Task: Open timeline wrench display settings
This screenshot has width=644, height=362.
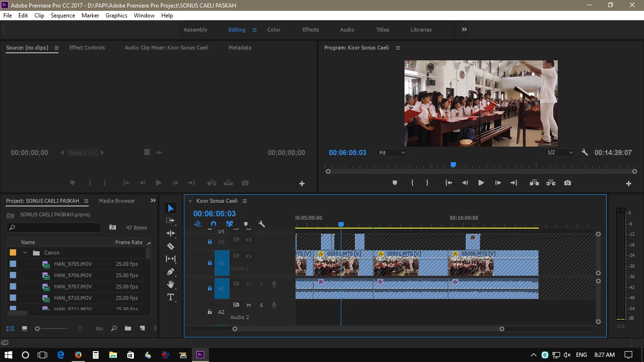Action: (262, 224)
